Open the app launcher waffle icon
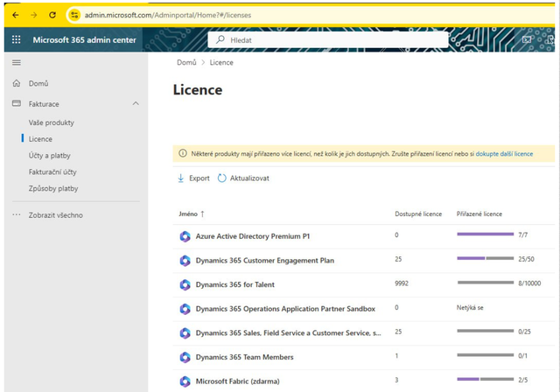 pyautogui.click(x=17, y=39)
